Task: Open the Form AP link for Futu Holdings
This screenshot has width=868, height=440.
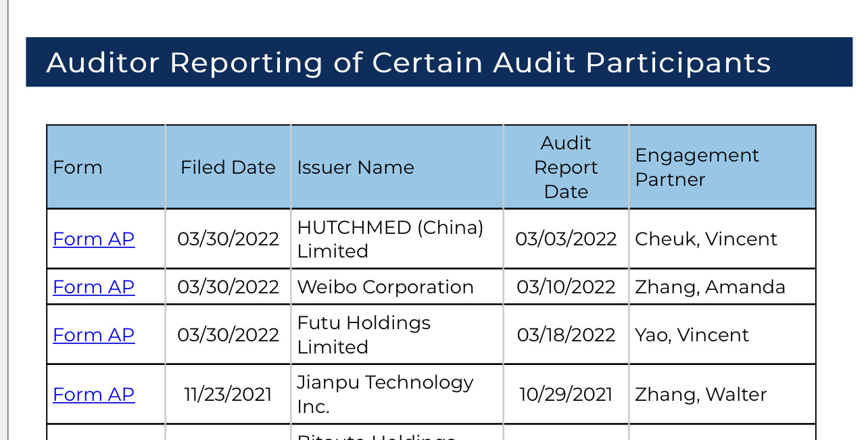Action: coord(93,335)
